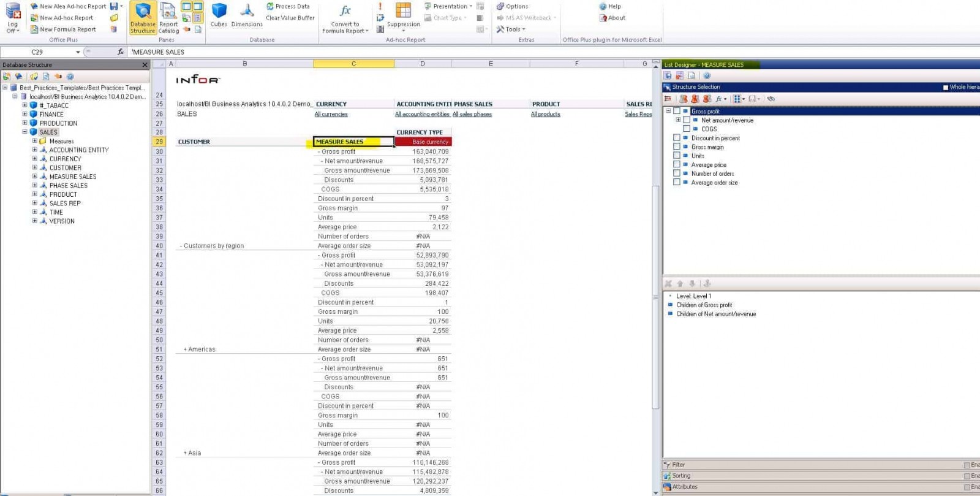
Task: Click New Formula Report
Action: pyautogui.click(x=63, y=29)
